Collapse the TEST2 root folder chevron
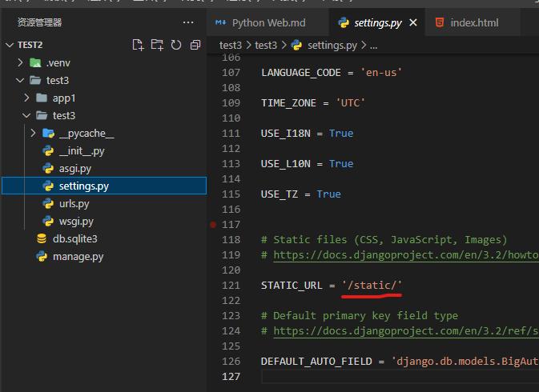The width and height of the screenshot is (539, 392). pyautogui.click(x=10, y=45)
